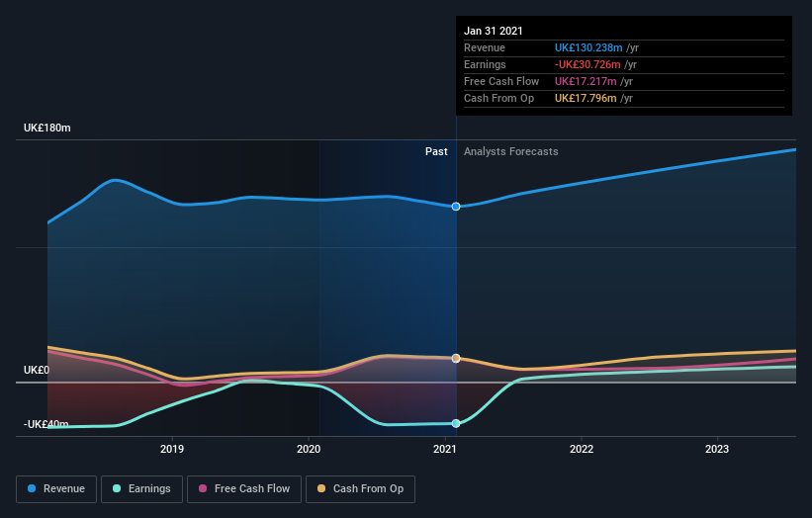Click the -UK£30.726m earnings value
The image size is (812, 518).
587,64
